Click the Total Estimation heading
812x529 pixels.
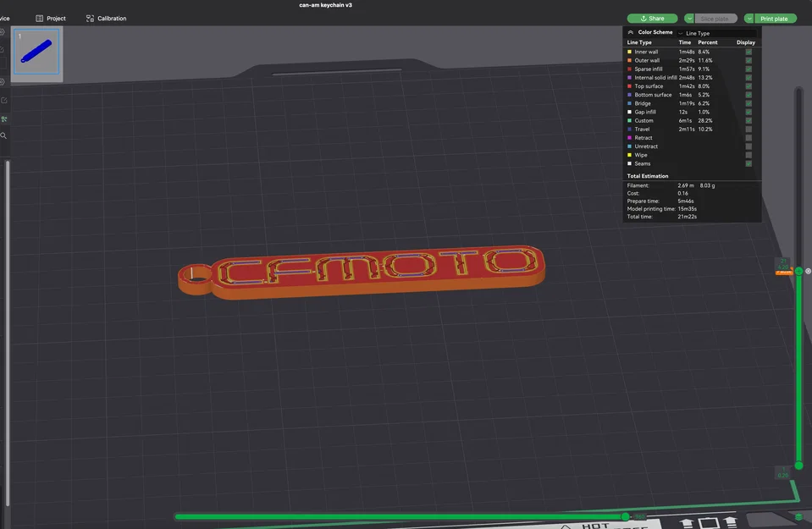pos(648,176)
